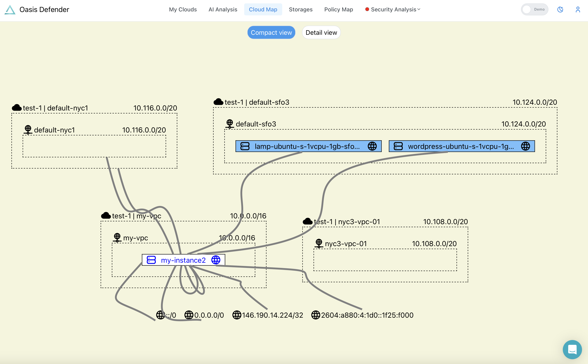Click the default-nyc1 VPC CIDR 10.116.0.0/20

[155, 108]
